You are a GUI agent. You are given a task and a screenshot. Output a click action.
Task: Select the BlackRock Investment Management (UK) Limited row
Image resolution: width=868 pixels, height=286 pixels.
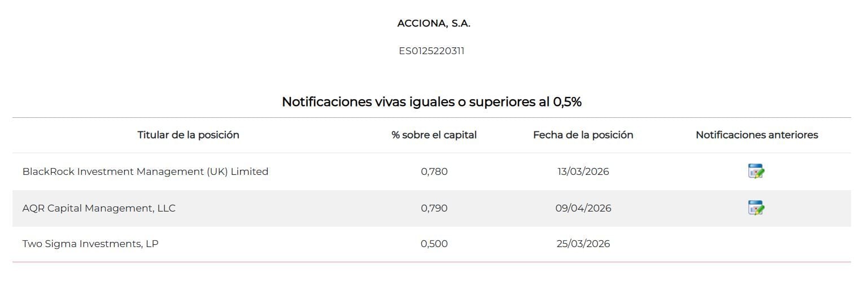[x=145, y=171]
